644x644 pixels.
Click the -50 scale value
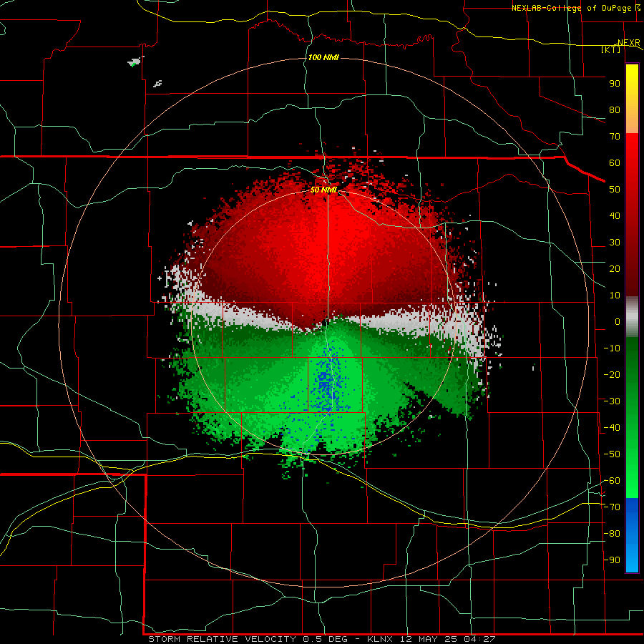pyautogui.click(x=612, y=454)
